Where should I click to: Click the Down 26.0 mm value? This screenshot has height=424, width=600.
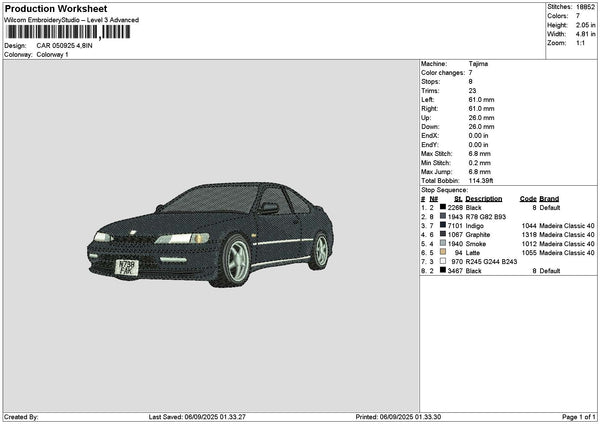pos(481,127)
